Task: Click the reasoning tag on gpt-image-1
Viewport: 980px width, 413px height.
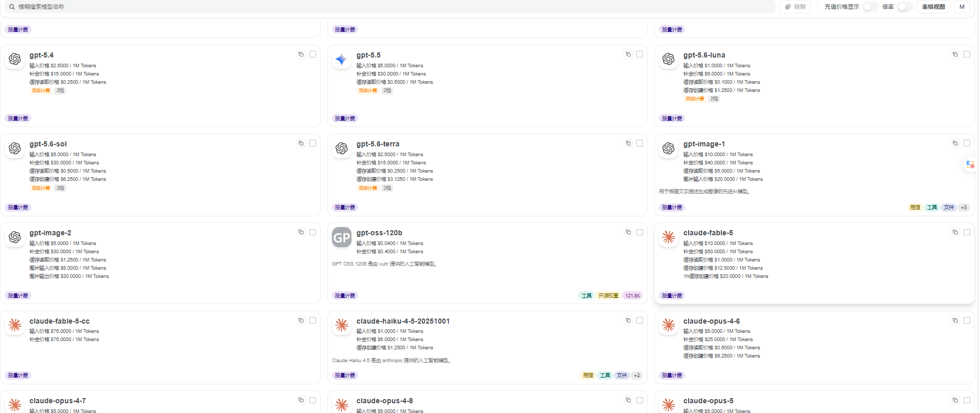Action: tap(915, 208)
